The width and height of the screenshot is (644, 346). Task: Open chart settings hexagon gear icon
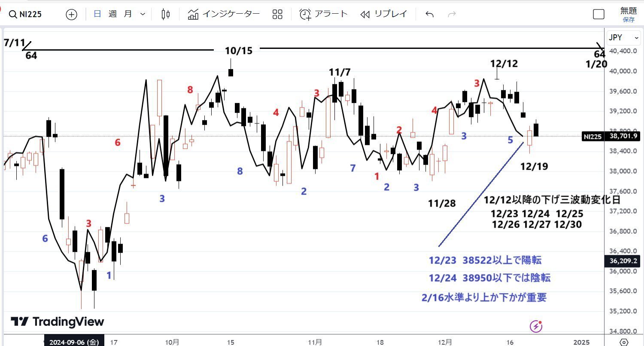coord(624,342)
